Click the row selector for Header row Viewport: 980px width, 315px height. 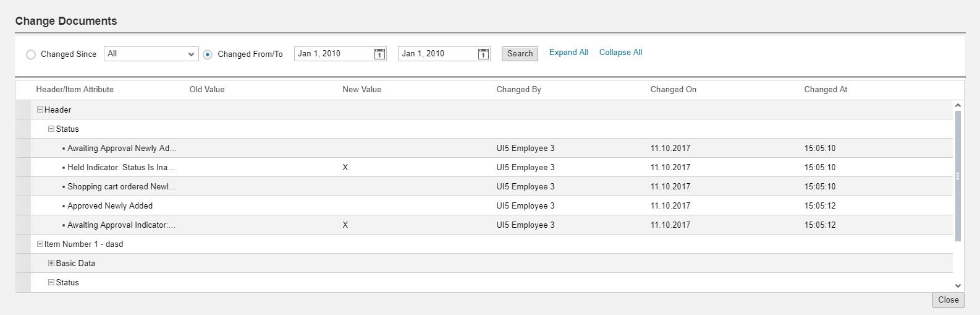pyautogui.click(x=23, y=110)
